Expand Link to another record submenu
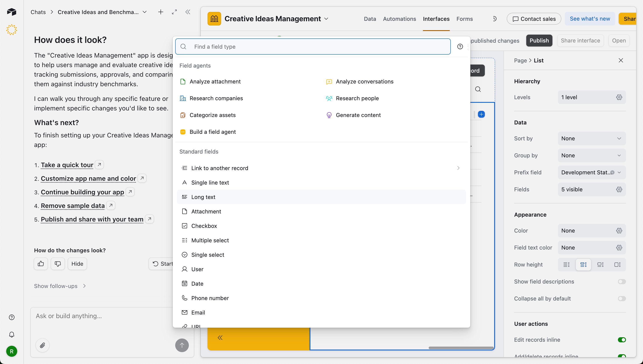The width and height of the screenshot is (643, 364). 321,168
